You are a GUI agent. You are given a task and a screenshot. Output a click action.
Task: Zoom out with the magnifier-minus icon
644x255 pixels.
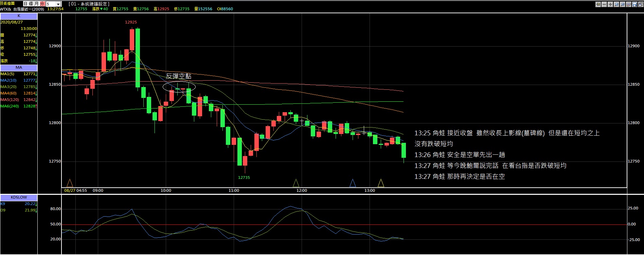point(616,4)
